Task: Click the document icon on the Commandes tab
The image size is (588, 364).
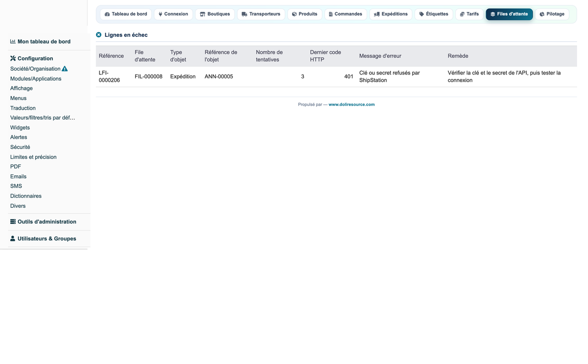Action: pyautogui.click(x=331, y=14)
